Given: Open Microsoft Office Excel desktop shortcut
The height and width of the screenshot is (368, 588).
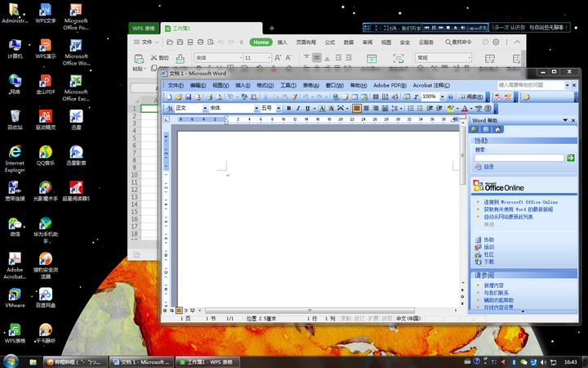Looking at the screenshot, I should (76, 88).
